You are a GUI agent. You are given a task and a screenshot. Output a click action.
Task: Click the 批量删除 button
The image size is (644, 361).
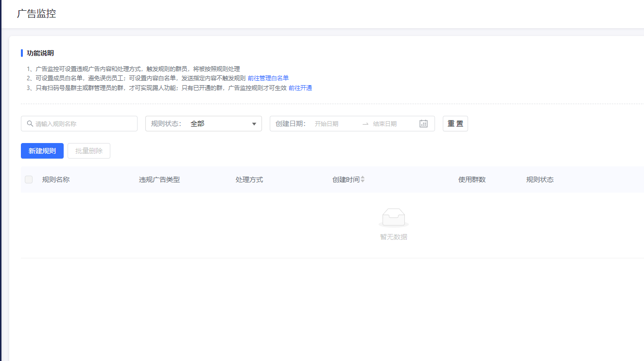pos(89,151)
